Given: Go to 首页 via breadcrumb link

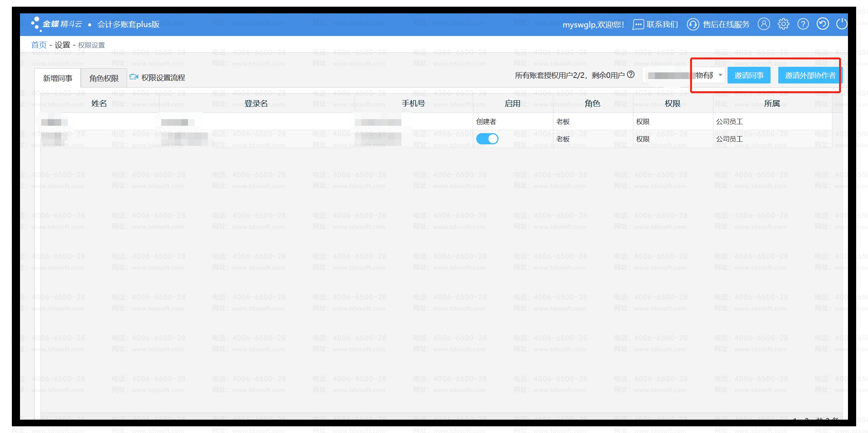Looking at the screenshot, I should [x=39, y=45].
